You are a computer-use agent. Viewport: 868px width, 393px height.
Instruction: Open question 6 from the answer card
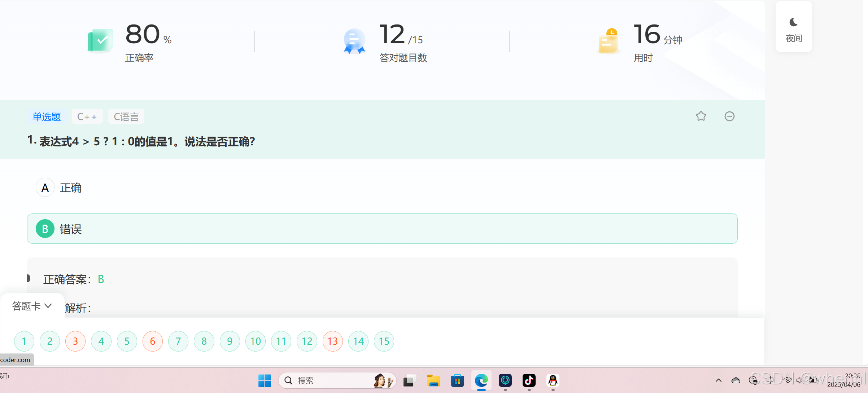point(153,341)
